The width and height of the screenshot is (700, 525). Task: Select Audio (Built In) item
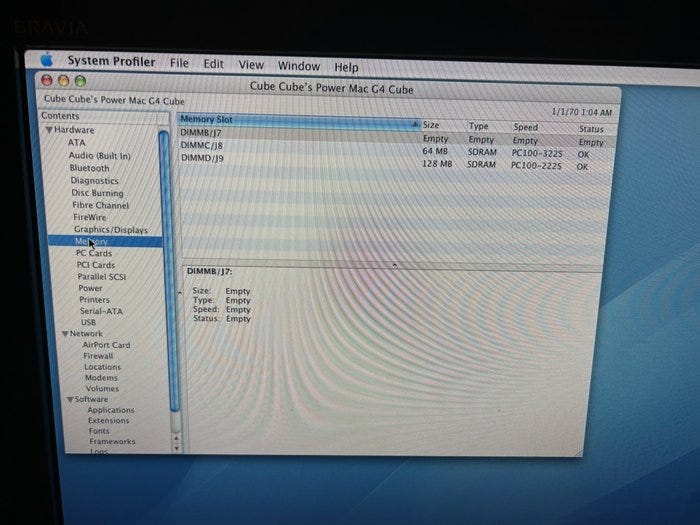[100, 155]
